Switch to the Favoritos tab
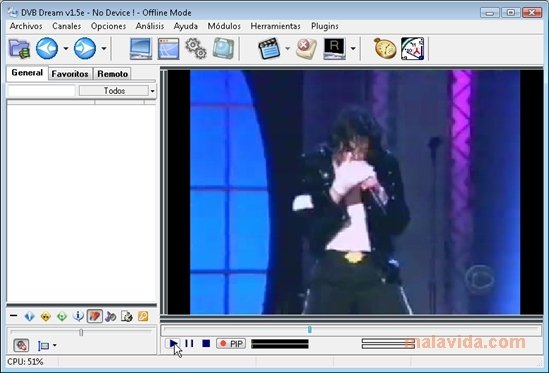The image size is (549, 373). click(x=70, y=74)
